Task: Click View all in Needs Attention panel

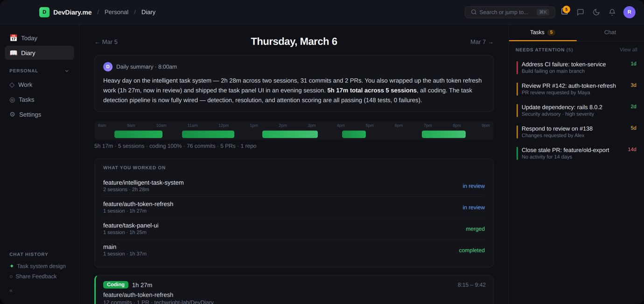Action: (628, 49)
